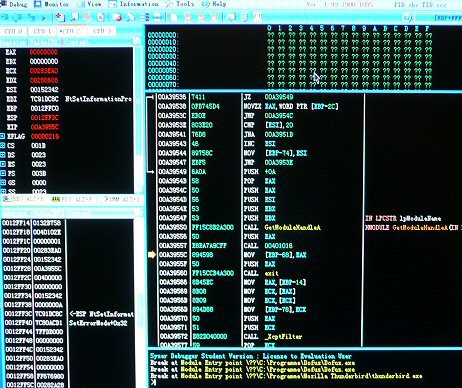462x388 pixels.
Task: Click the page with red X toolbar icon
Action: pos(101,17)
